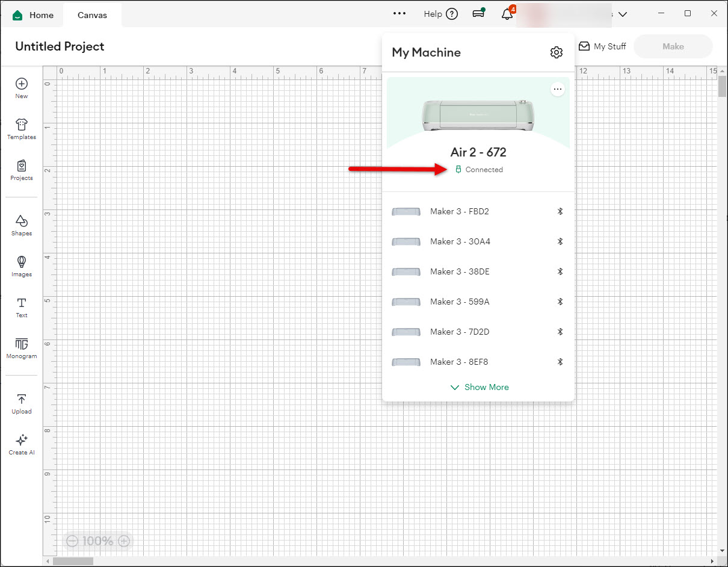Open the Images library

click(x=22, y=266)
